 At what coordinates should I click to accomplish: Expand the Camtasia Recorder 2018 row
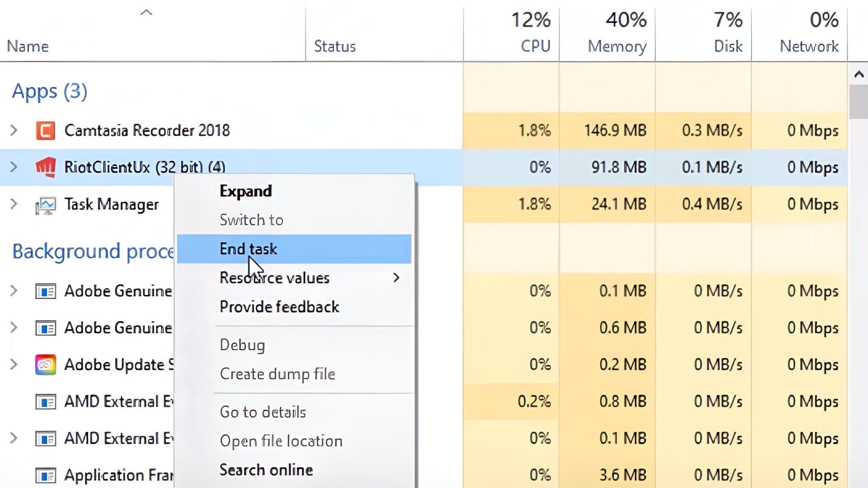click(x=13, y=130)
